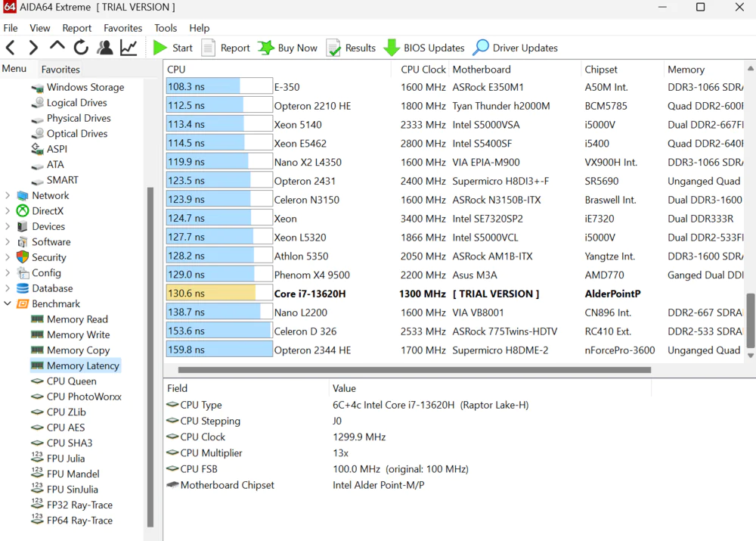Open the Report menu
756x541 pixels.
click(76, 28)
